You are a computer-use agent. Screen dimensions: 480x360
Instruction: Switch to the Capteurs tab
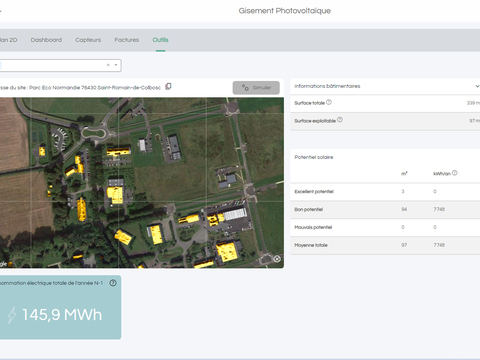pyautogui.click(x=88, y=40)
